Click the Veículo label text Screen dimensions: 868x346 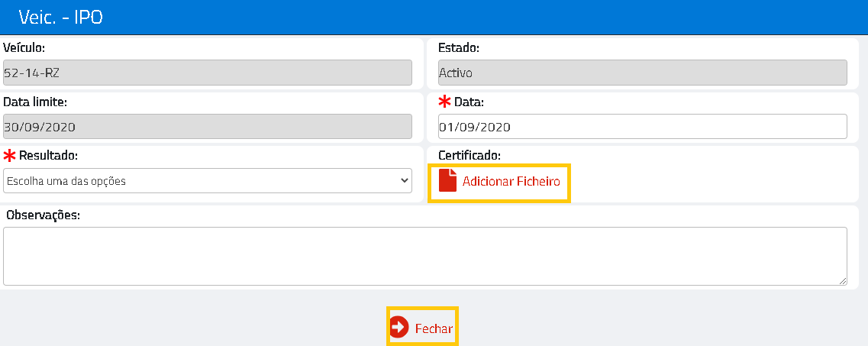click(24, 47)
